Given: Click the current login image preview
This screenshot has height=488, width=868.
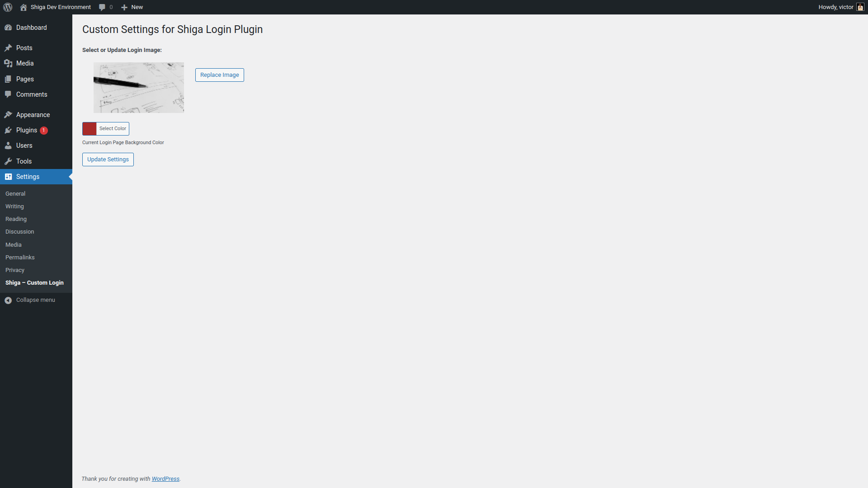Looking at the screenshot, I should (x=138, y=87).
